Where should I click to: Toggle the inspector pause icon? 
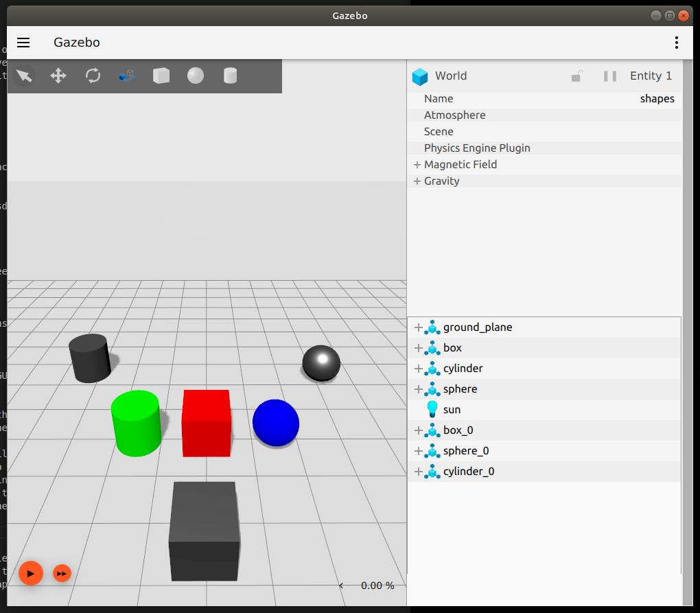[x=610, y=76]
